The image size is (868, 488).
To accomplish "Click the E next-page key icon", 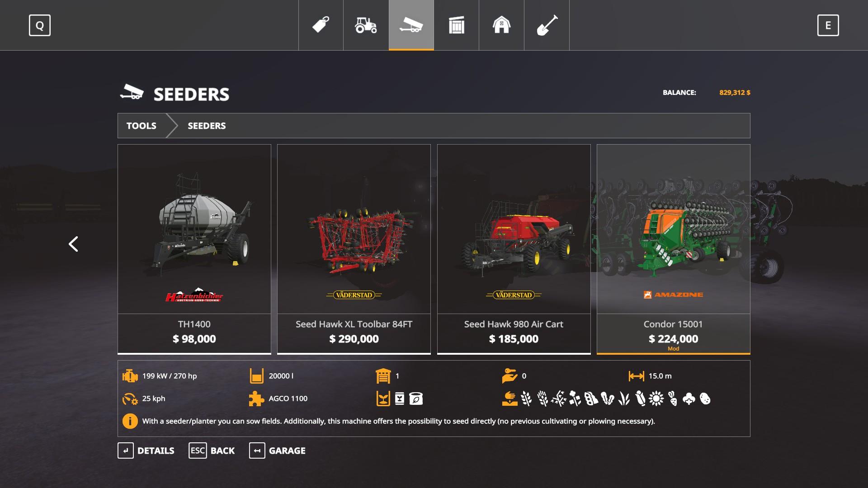I will click(828, 25).
